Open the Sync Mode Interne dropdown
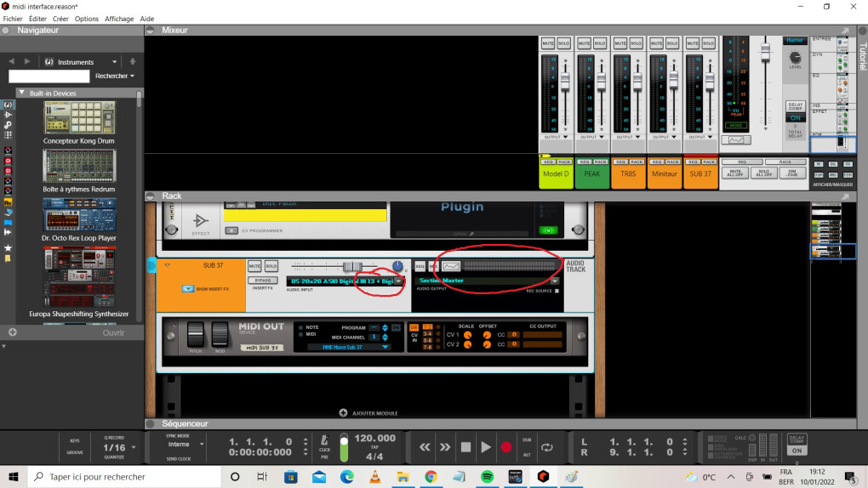Viewport: 868px width, 488px height. point(202,445)
